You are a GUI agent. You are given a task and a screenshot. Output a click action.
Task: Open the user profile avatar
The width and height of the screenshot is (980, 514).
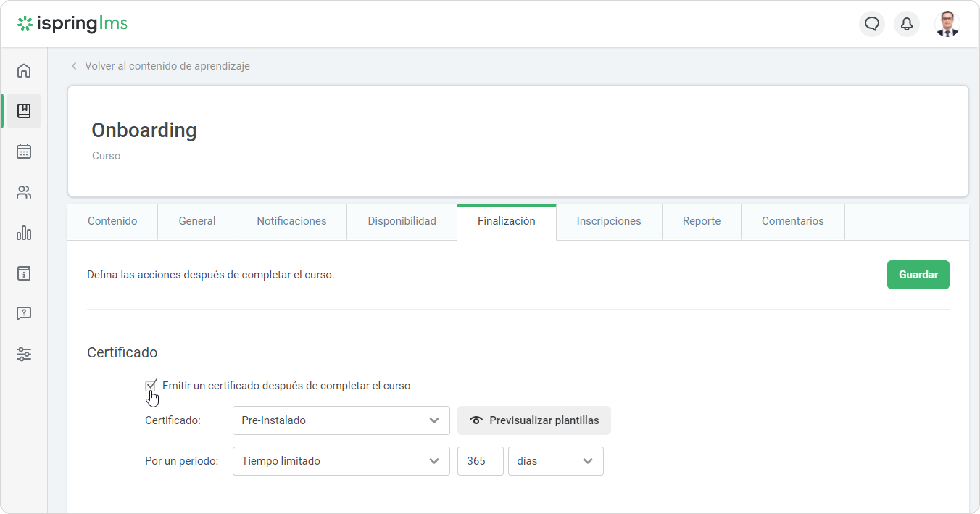pyautogui.click(x=947, y=24)
